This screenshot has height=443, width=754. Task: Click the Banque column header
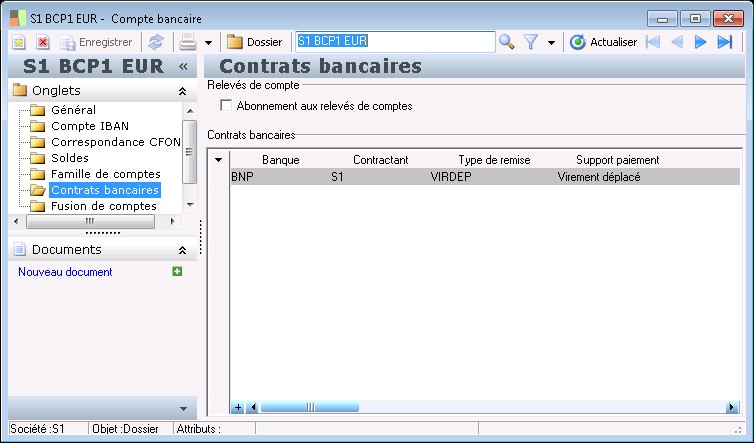coord(281,160)
